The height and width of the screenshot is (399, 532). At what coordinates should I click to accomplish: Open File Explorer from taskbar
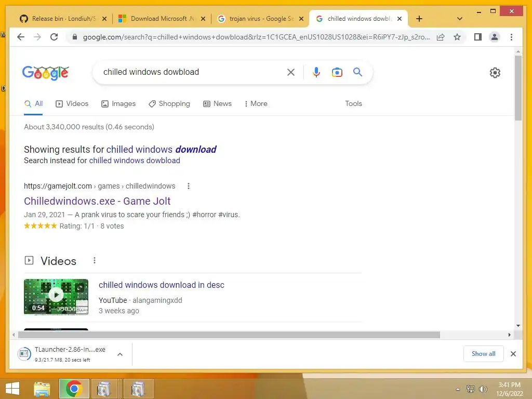point(42,389)
